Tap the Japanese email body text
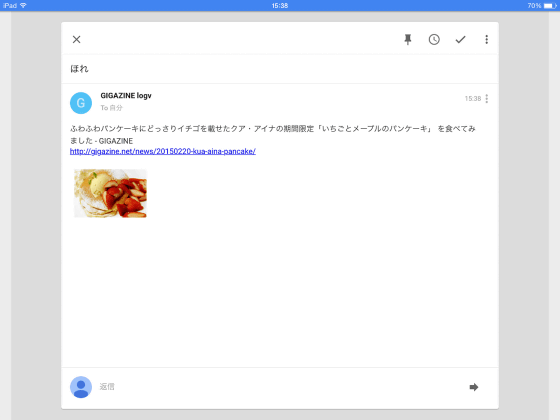 pyautogui.click(x=273, y=134)
